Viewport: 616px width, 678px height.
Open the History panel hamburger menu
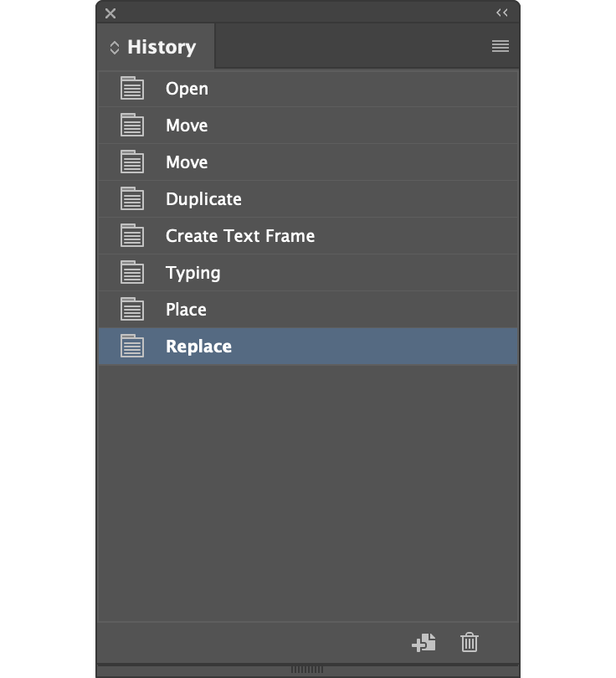[501, 46]
